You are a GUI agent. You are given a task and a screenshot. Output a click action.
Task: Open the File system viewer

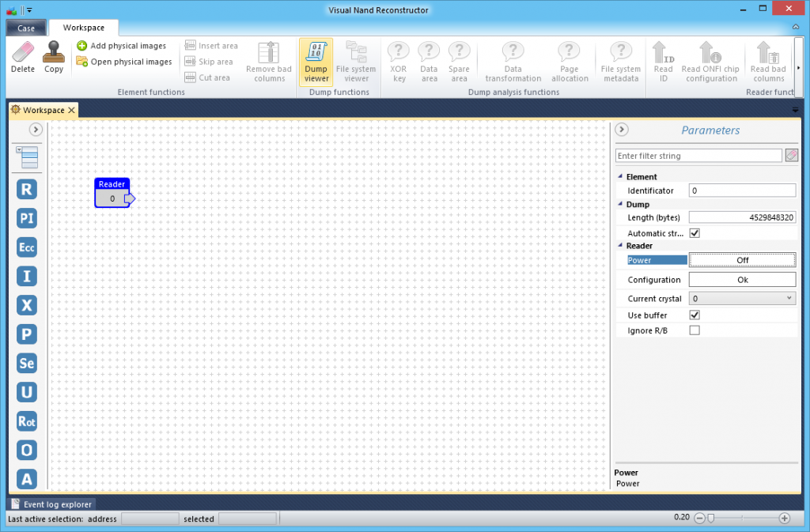(x=356, y=62)
